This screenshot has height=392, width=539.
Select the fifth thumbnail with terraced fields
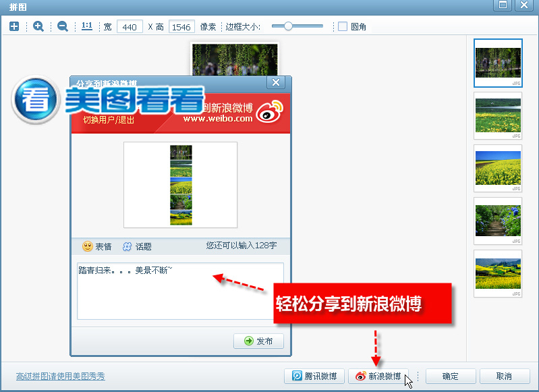pos(498,274)
